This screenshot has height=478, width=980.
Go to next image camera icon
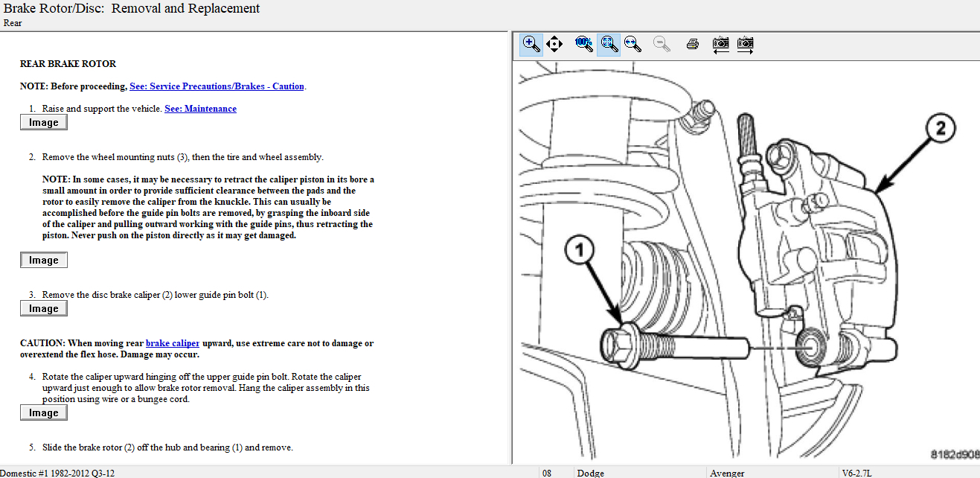745,44
